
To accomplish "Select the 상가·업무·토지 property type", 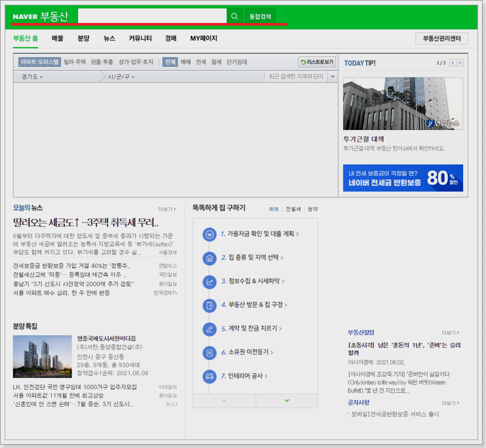I will click(x=136, y=62).
